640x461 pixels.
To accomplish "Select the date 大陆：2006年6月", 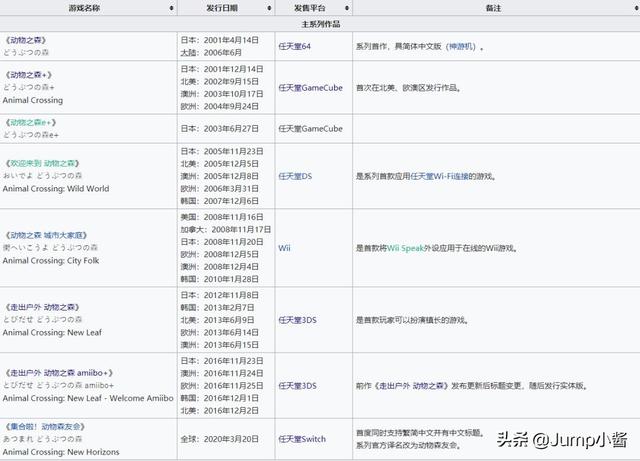I will pos(211,53).
